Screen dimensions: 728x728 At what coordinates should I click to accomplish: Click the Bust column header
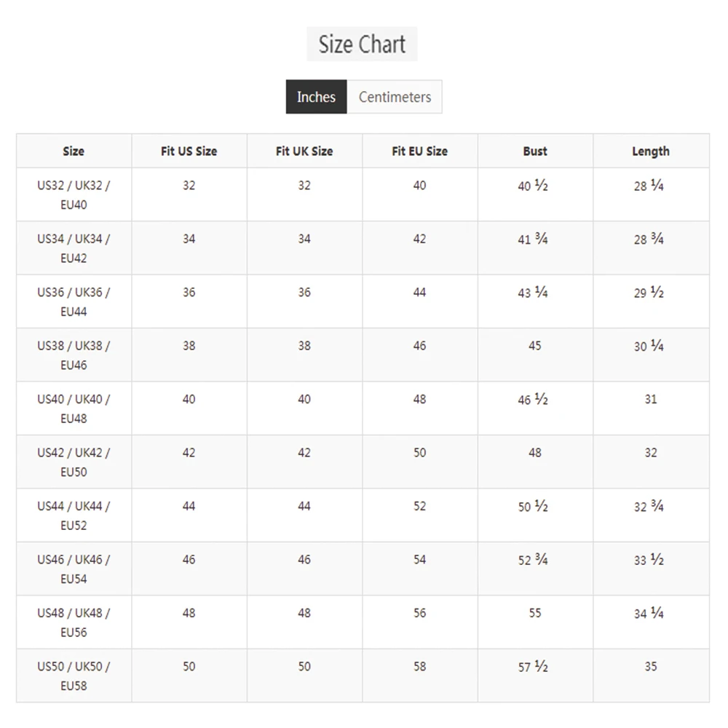click(535, 151)
